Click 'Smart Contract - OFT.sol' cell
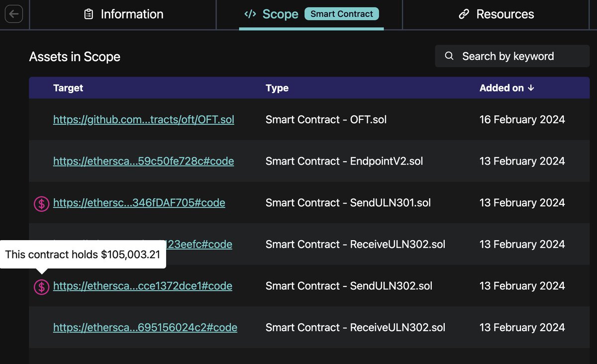The width and height of the screenshot is (597, 364). pyautogui.click(x=326, y=120)
